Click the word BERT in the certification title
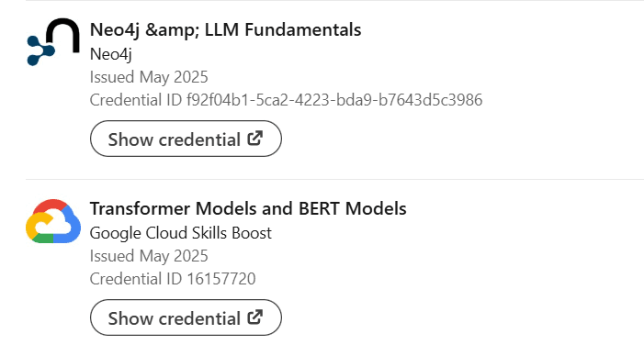This screenshot has width=644, height=356. (319, 208)
